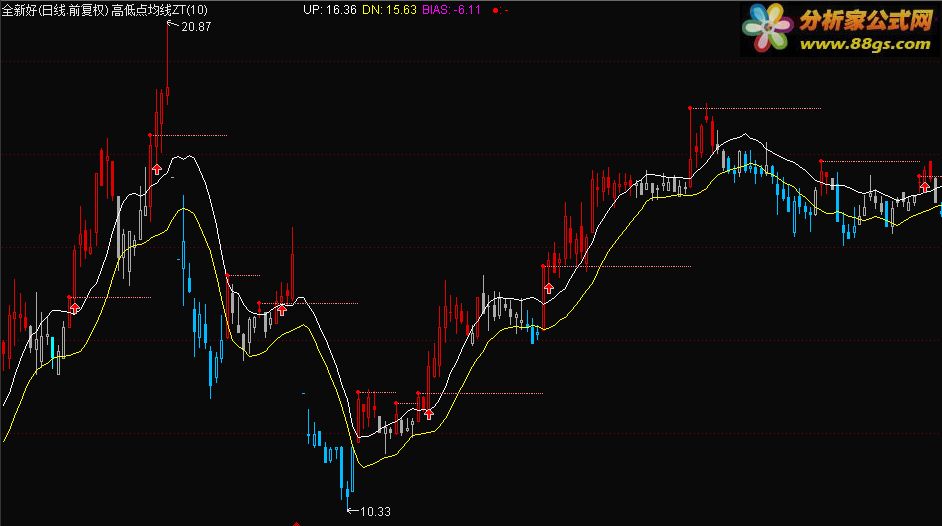942x526 pixels.
Task: Click the up-arrow signal below the 20.87 peak
Action: (156, 169)
